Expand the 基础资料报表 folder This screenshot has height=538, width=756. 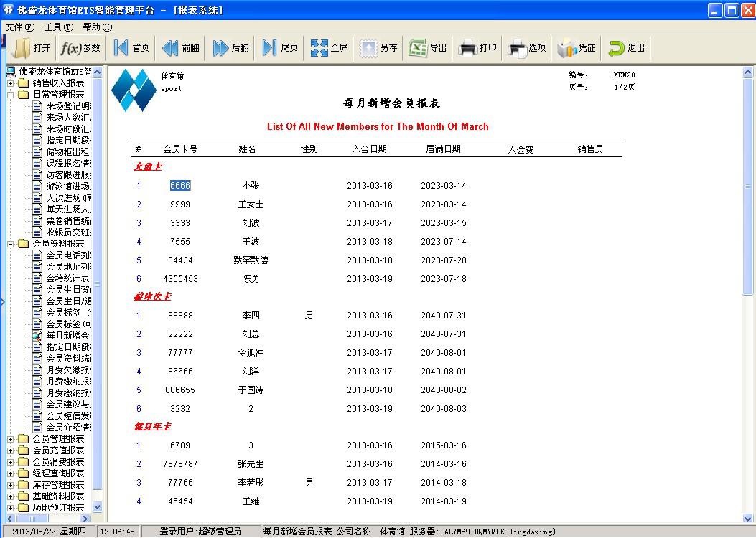coord(11,496)
